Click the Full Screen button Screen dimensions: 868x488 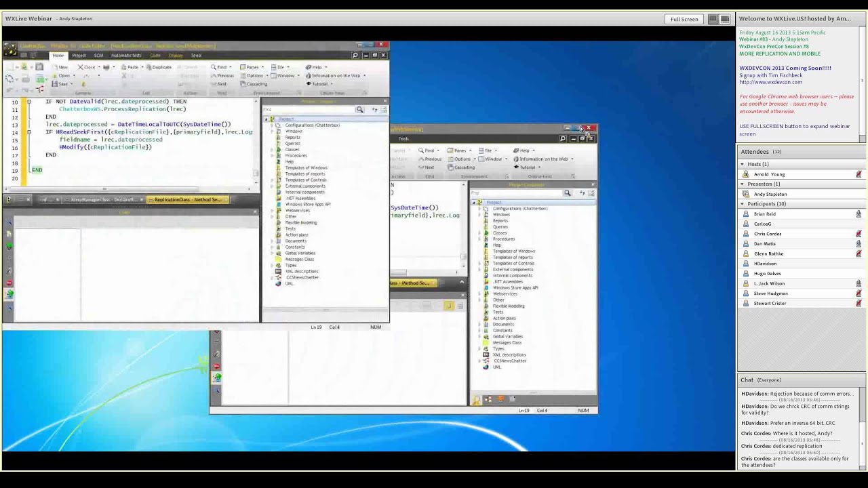684,19
